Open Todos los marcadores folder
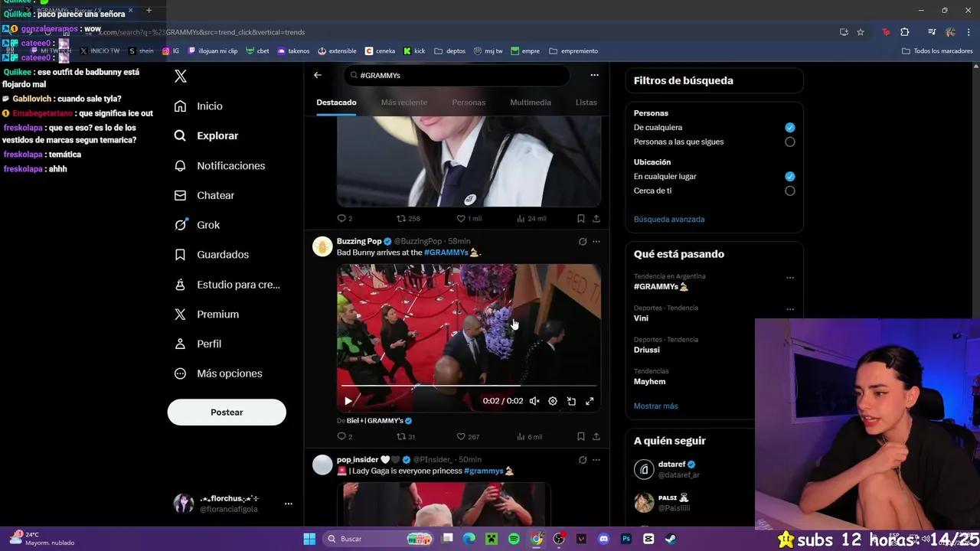980x551 pixels. (937, 51)
